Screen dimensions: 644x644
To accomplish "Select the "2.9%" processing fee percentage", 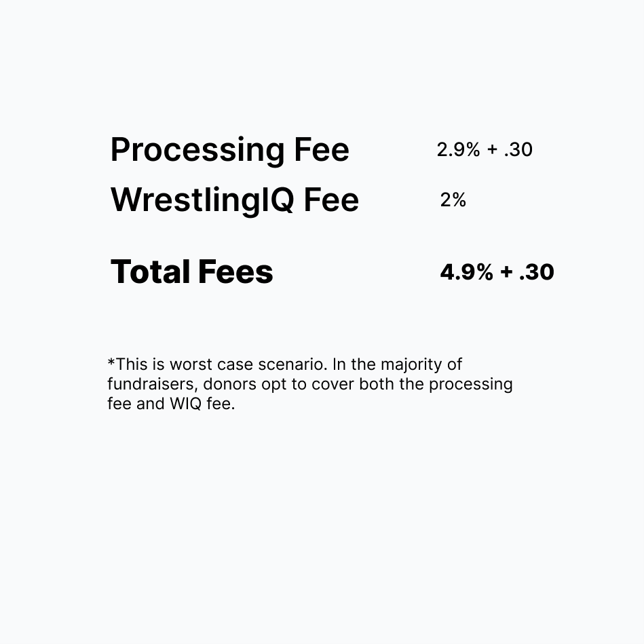I will click(x=458, y=149).
